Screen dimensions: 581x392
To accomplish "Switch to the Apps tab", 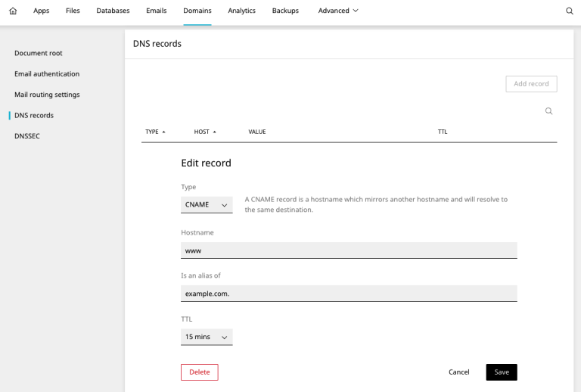I will point(41,11).
